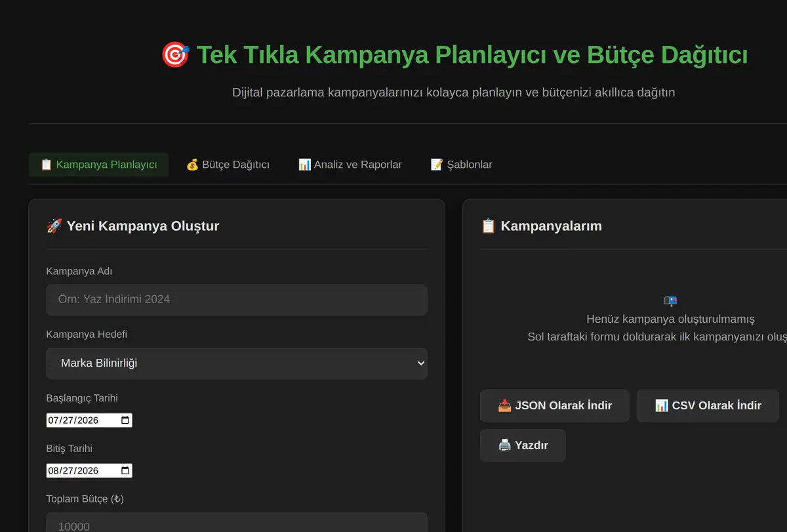Open the Analiz ve Raporlar tab
The height and width of the screenshot is (532, 787).
click(x=350, y=165)
